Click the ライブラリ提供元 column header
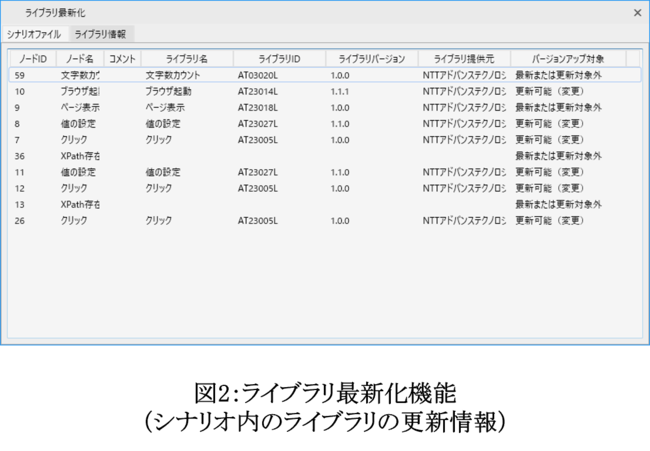This screenshot has width=650, height=451. [x=464, y=58]
